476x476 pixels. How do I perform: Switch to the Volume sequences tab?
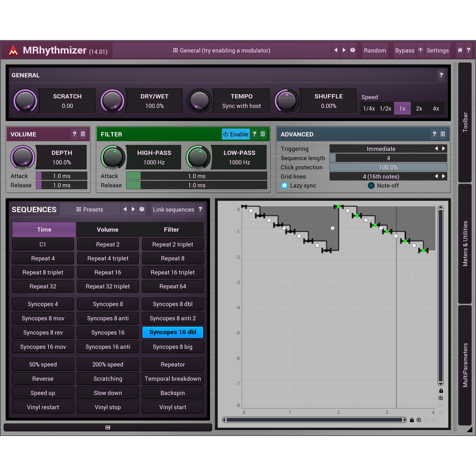(107, 229)
